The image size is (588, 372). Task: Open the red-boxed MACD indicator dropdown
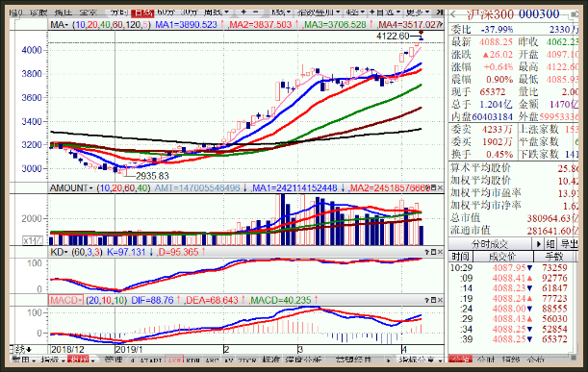[x=65, y=300]
